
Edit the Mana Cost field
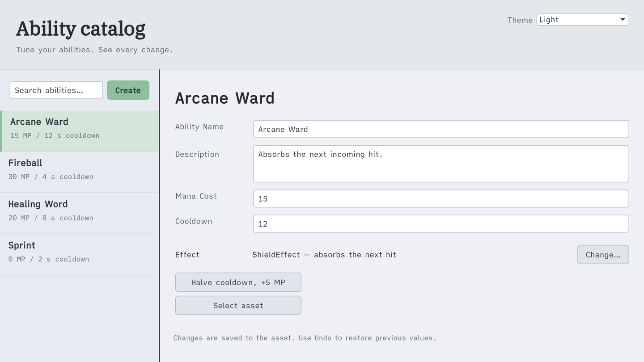441,199
